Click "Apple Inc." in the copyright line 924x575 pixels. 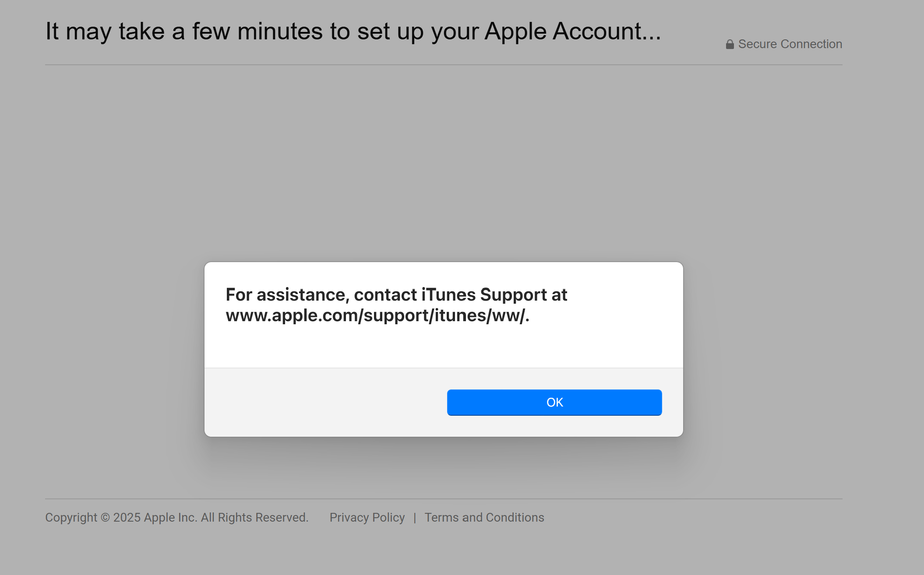tap(170, 517)
